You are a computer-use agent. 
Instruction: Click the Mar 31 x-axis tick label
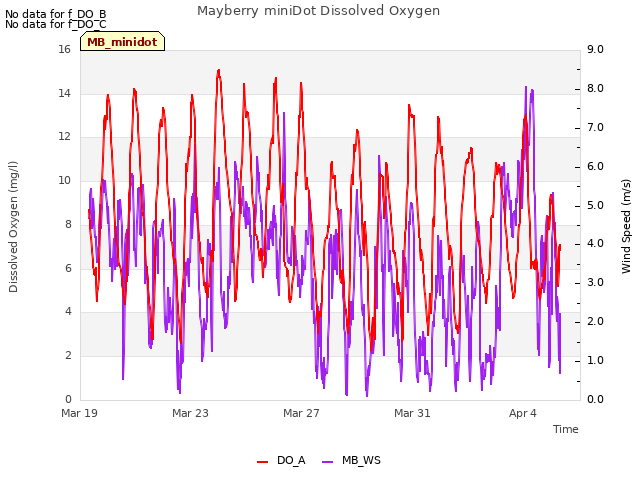tap(412, 413)
